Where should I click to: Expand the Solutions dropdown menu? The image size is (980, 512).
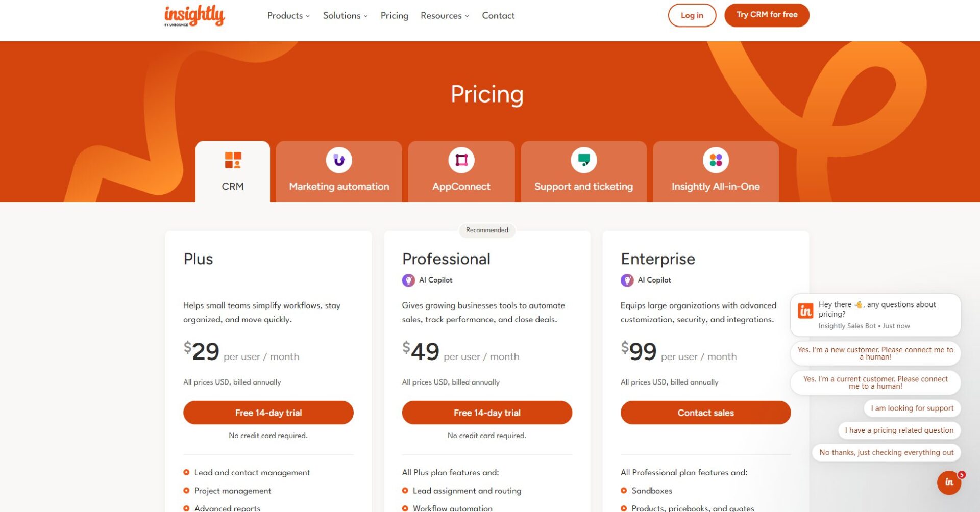(345, 16)
